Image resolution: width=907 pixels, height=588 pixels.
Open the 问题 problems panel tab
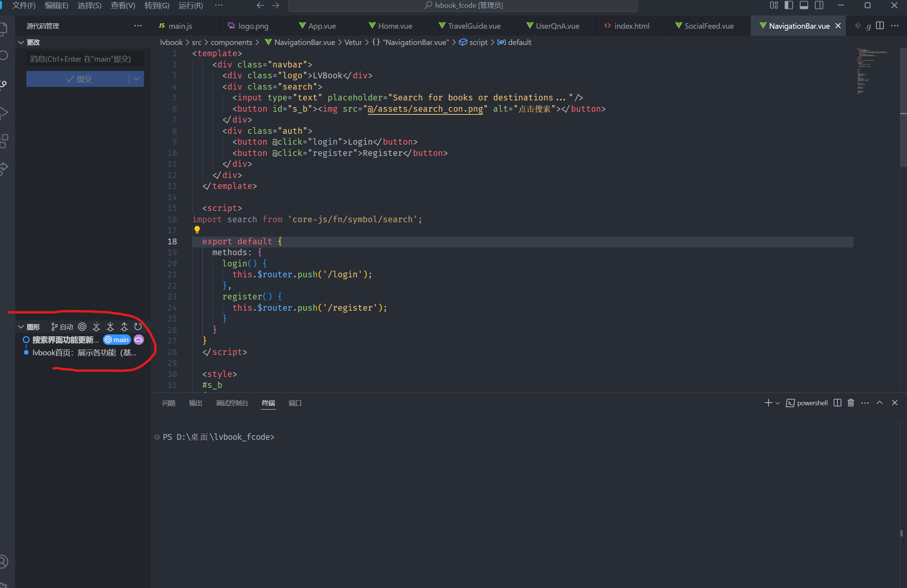pos(169,403)
